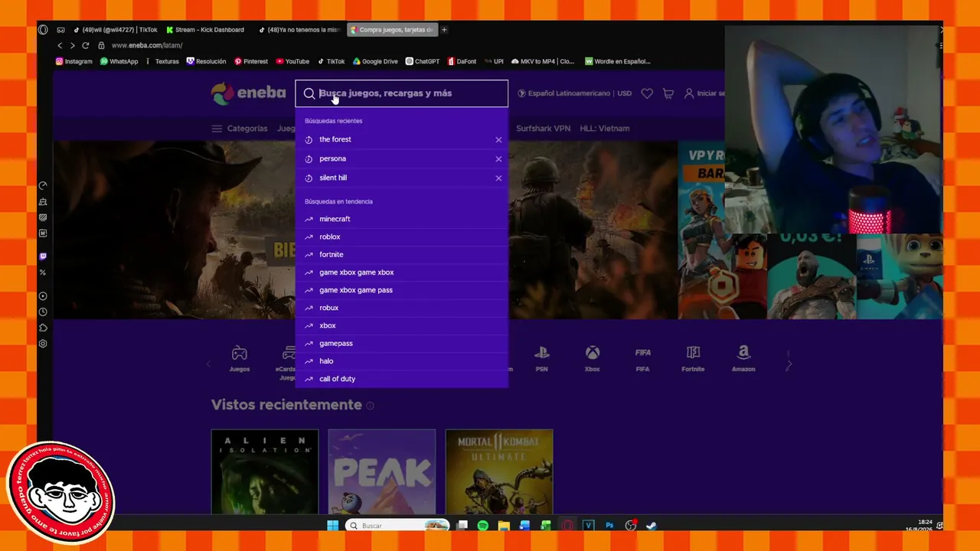
Task: Click the Windows taskbar Buscar box
Action: click(397, 526)
